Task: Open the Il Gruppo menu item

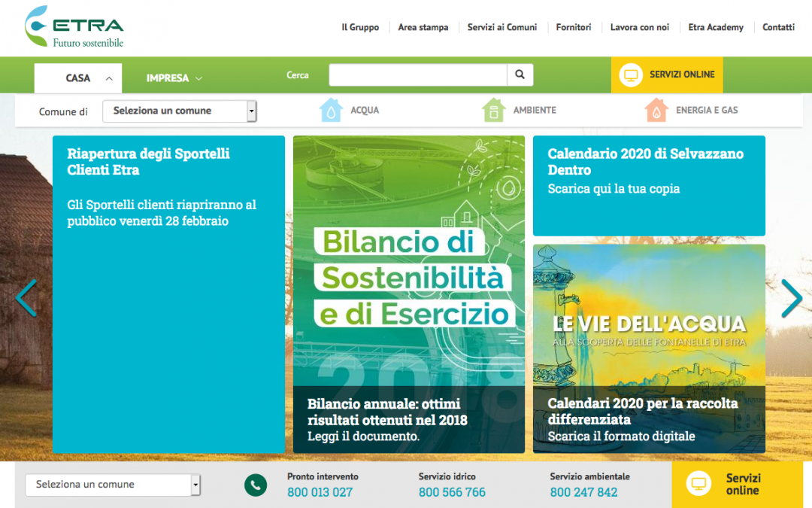Action: [x=360, y=27]
